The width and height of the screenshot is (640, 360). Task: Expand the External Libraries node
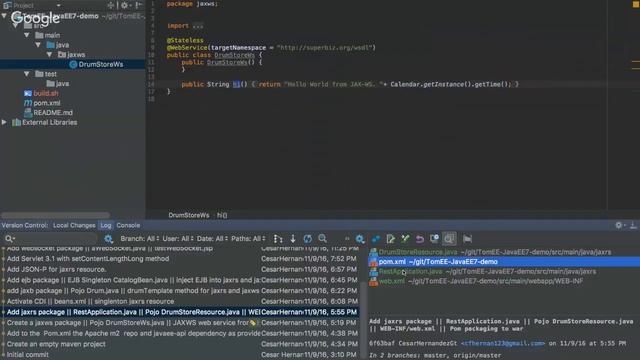(4, 122)
